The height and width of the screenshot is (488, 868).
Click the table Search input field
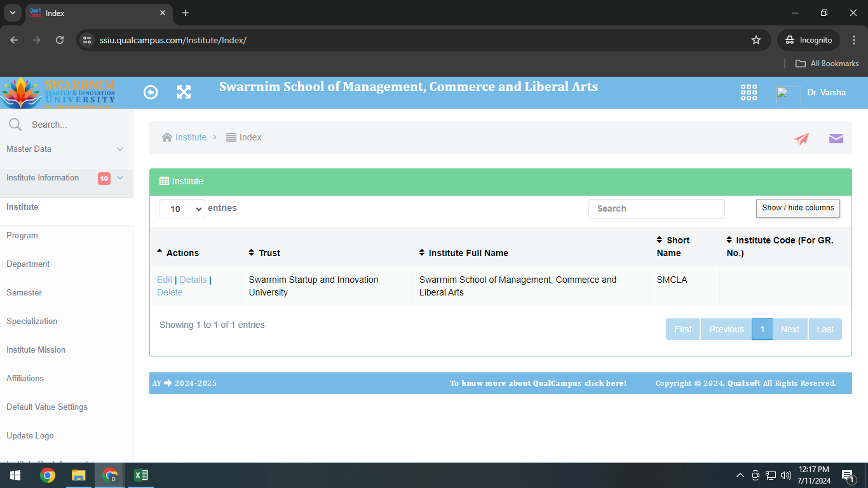pos(656,209)
